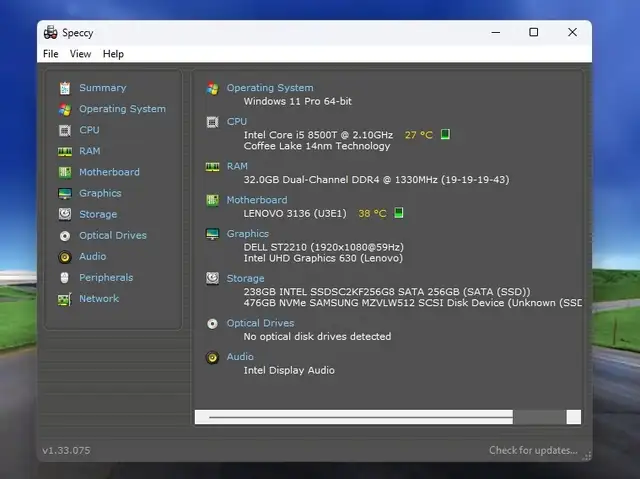Open the View menu
This screenshot has width=640, height=479.
click(80, 54)
